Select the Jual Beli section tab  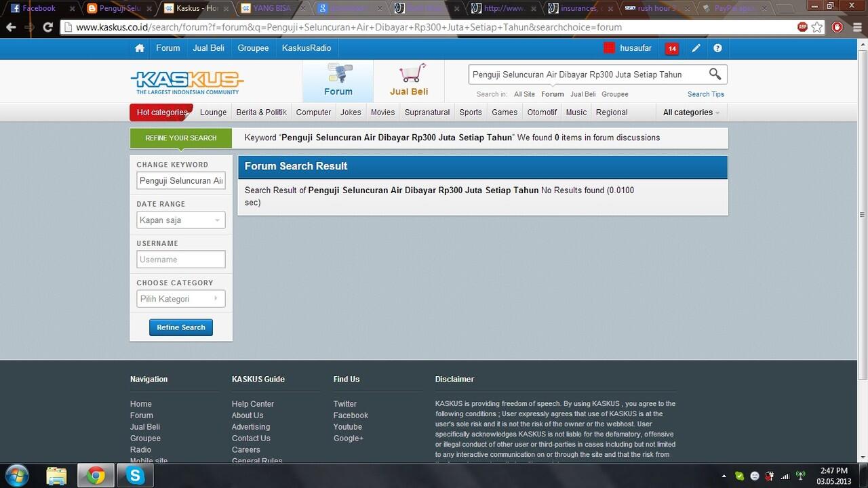pyautogui.click(x=409, y=81)
